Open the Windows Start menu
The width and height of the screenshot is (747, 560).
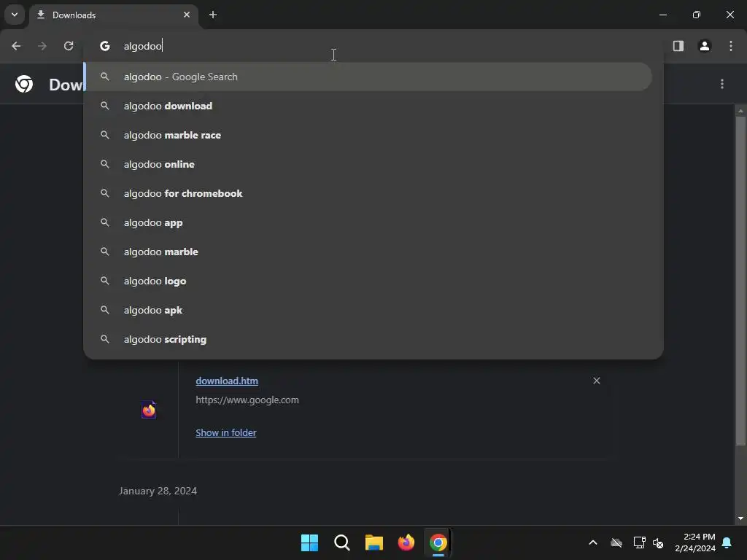[x=309, y=542]
